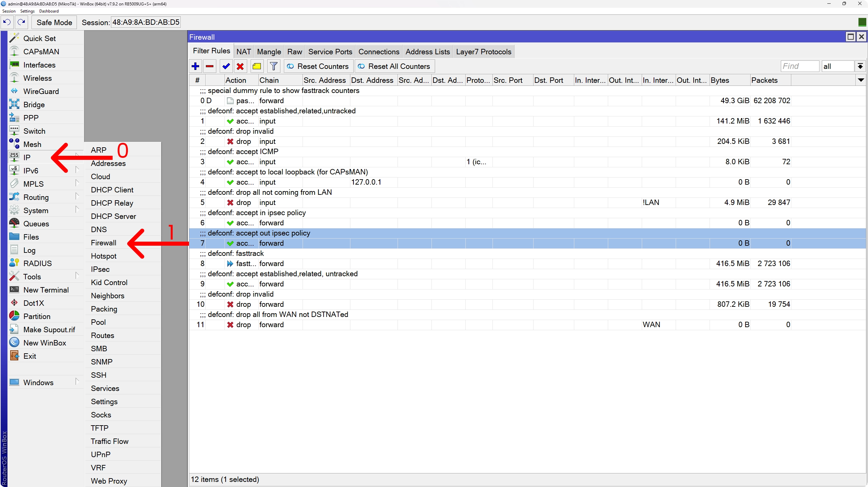Screen dimensions: 868x487
Task: Select DHCP Server in IP submenu
Action: (x=113, y=216)
